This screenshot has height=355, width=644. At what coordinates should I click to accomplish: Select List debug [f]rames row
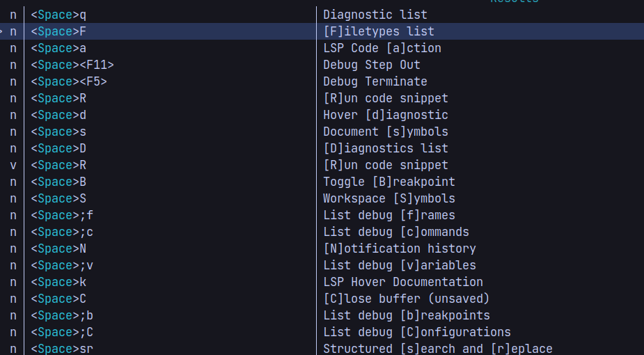point(322,215)
